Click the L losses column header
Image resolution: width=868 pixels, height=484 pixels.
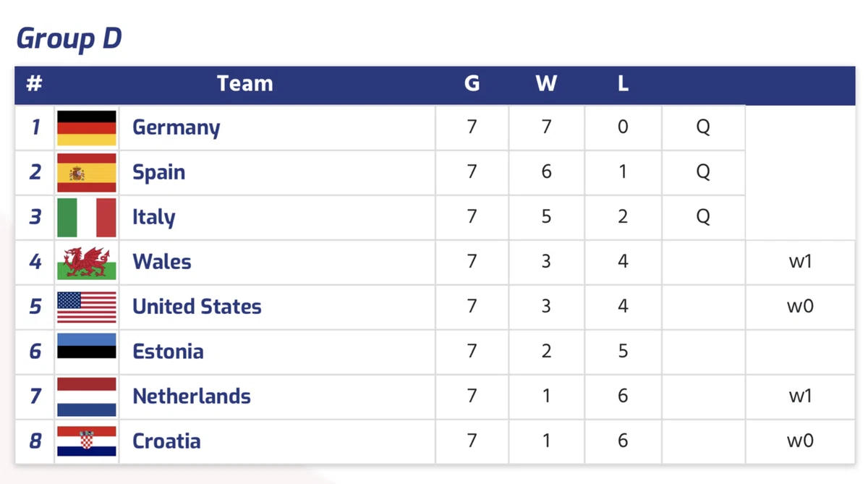(x=623, y=83)
